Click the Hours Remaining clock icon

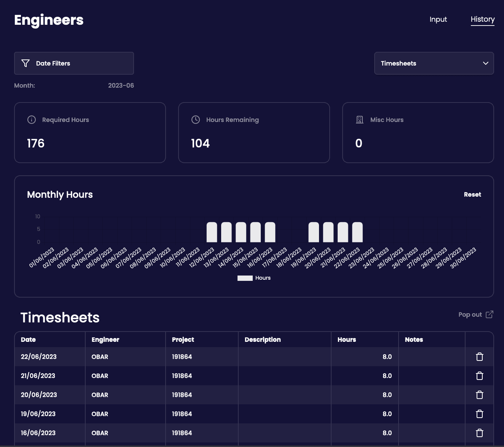click(x=196, y=120)
